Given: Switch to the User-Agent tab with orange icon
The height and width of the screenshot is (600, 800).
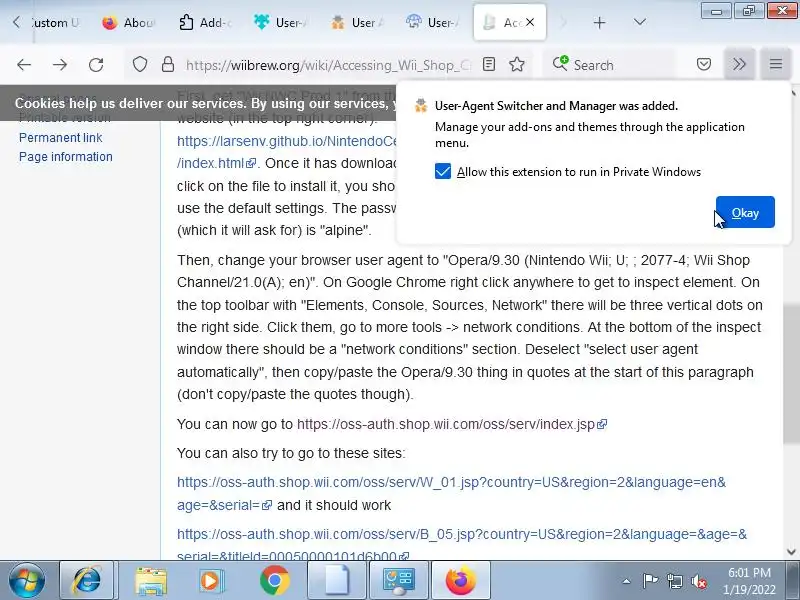Looking at the screenshot, I should pyautogui.click(x=356, y=22).
